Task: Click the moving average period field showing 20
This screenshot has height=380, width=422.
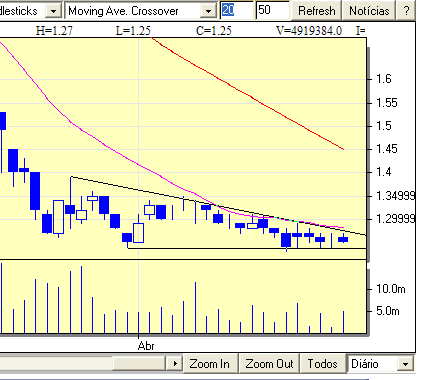Action: [237, 10]
